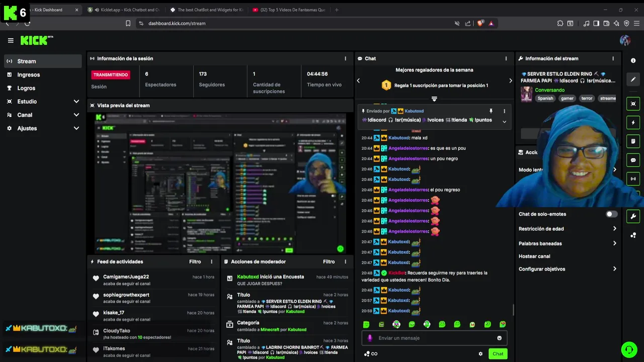The width and height of the screenshot is (644, 362).
Task: Click the bookmark icon in address bar
Action: (128, 23)
